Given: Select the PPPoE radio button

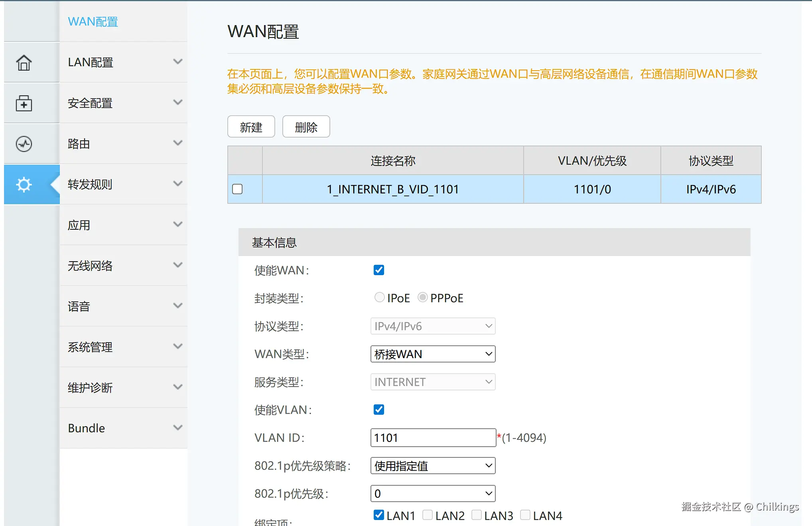Looking at the screenshot, I should point(423,297).
